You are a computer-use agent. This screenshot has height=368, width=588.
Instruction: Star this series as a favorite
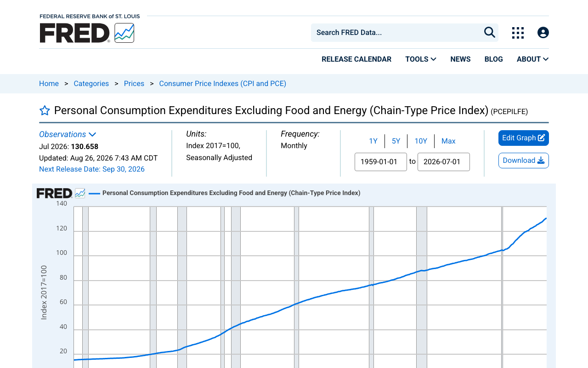click(45, 110)
